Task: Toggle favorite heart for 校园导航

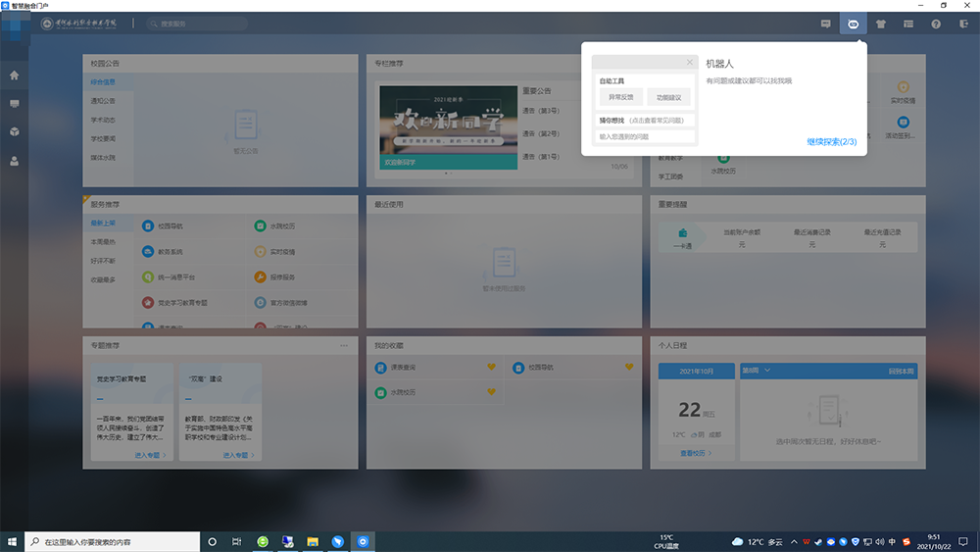Action: pos(629,368)
